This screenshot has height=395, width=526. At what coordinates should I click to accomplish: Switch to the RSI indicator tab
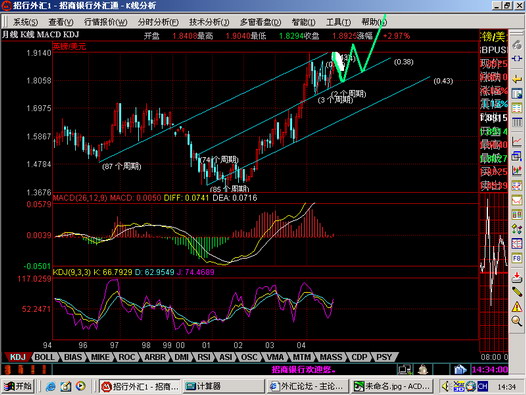[204, 357]
